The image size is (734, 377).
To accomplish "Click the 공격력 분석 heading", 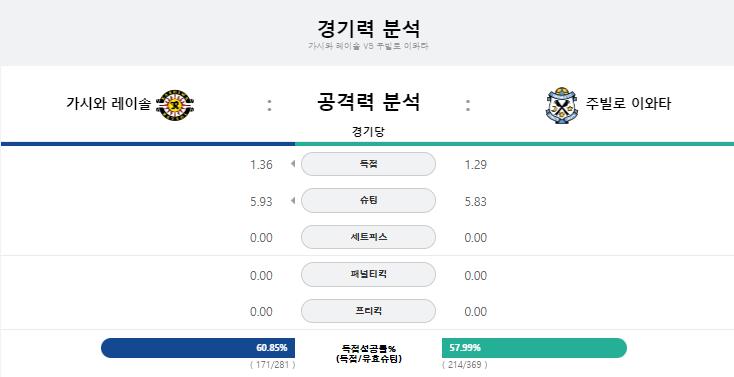I will [x=368, y=102].
